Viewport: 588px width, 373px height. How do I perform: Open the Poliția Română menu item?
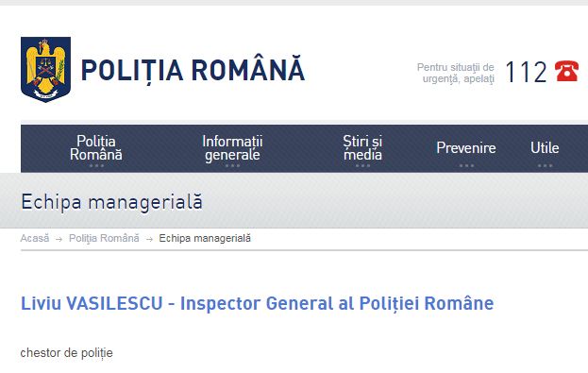tap(96, 148)
